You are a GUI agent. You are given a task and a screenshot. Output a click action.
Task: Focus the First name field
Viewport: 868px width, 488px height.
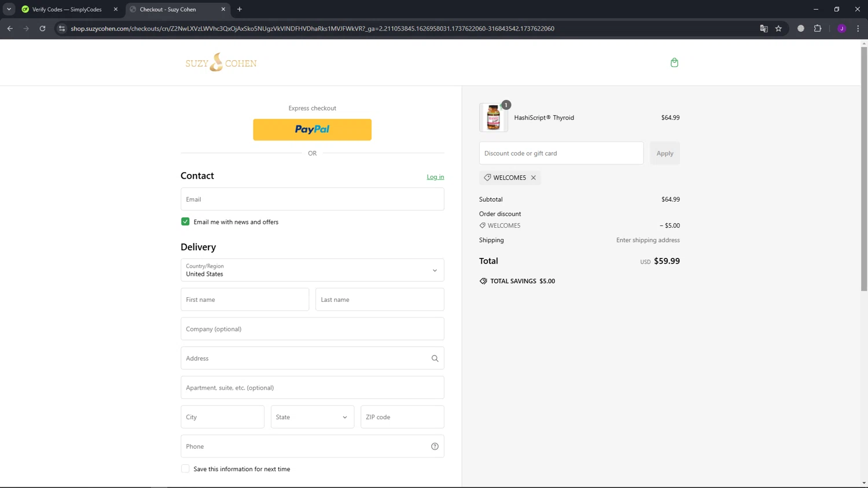245,300
